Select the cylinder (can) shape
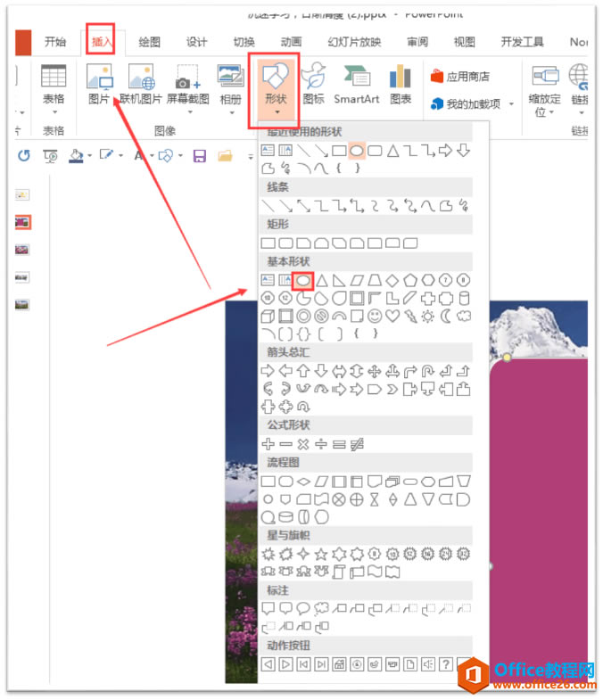Image resolution: width=603 pixels, height=700 pixels. [464, 298]
